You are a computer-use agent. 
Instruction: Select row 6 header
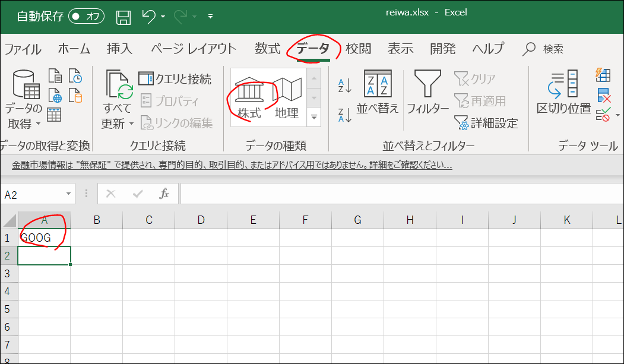[x=9, y=327]
